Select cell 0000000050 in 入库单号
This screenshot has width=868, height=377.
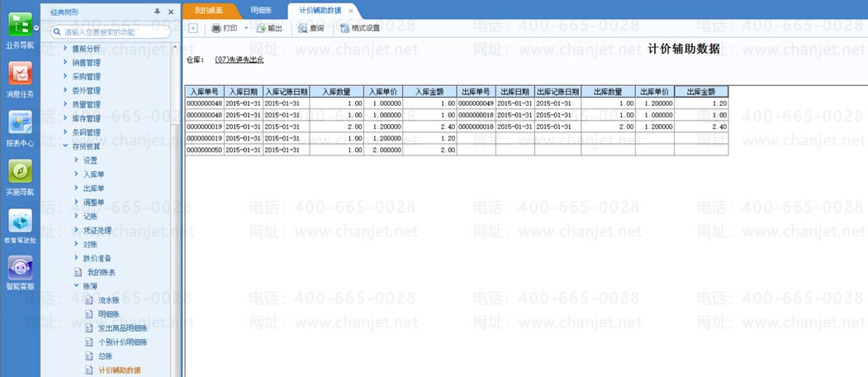(x=205, y=150)
